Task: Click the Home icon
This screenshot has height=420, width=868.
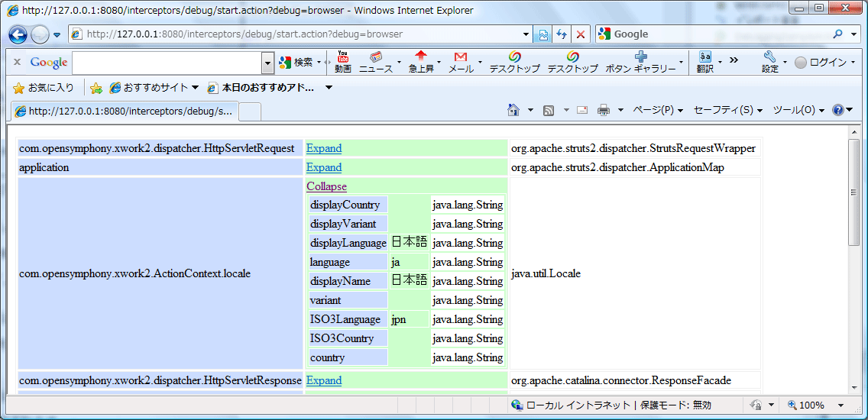Action: [x=513, y=110]
